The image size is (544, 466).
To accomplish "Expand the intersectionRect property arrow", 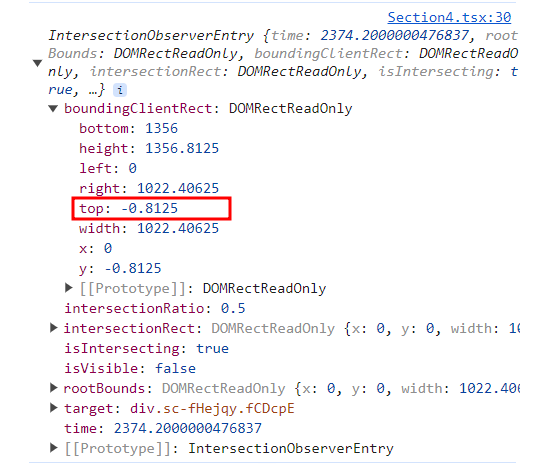I will (53, 328).
